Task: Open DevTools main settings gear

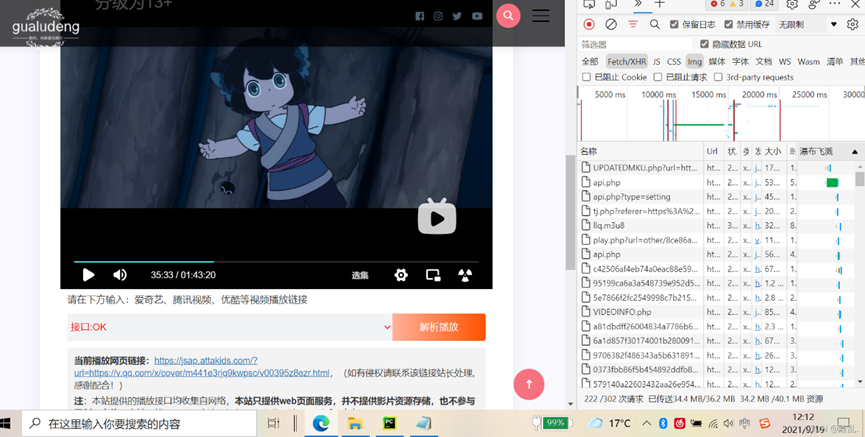Action: click(x=792, y=4)
